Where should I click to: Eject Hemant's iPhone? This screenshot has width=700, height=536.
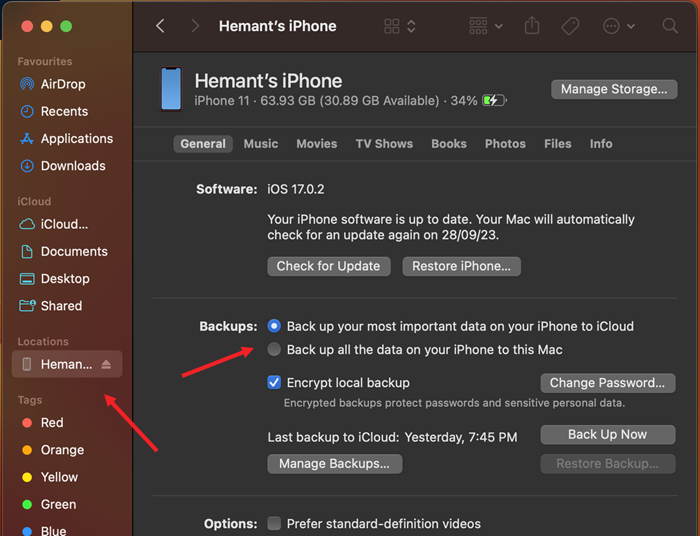click(x=106, y=364)
